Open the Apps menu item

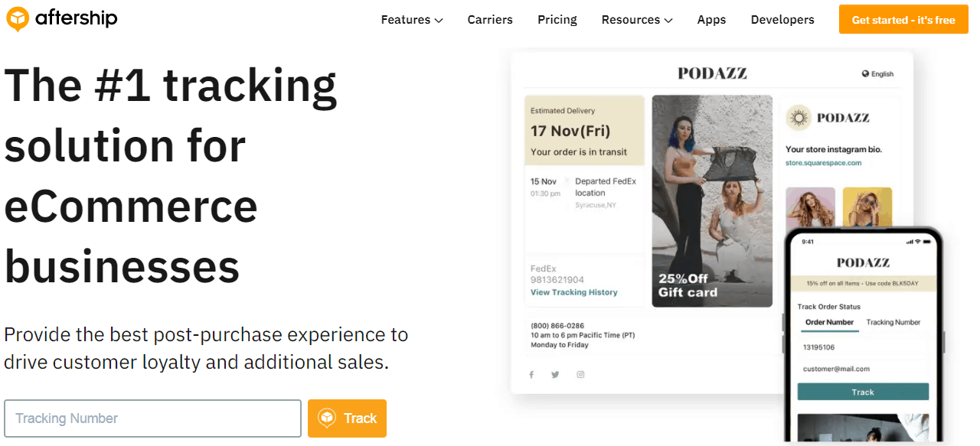(x=711, y=20)
